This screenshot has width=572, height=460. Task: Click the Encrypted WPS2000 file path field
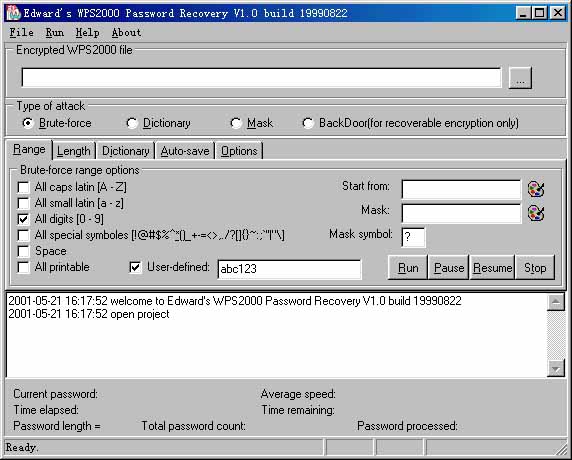(261, 77)
